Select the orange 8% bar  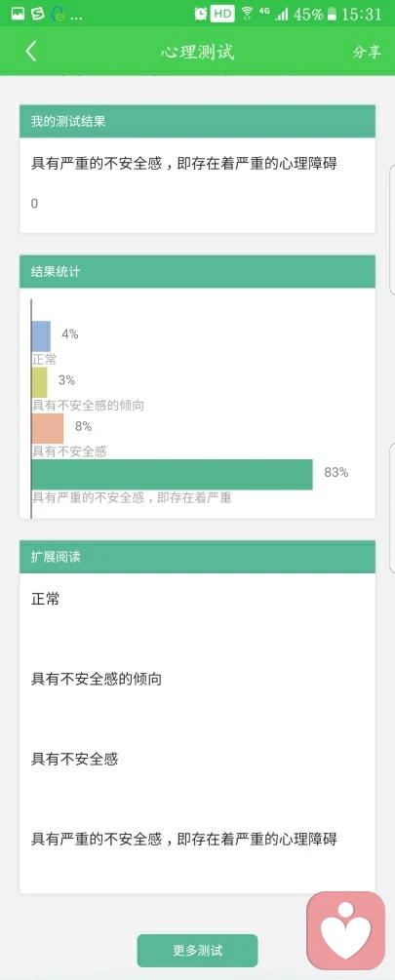pos(48,428)
